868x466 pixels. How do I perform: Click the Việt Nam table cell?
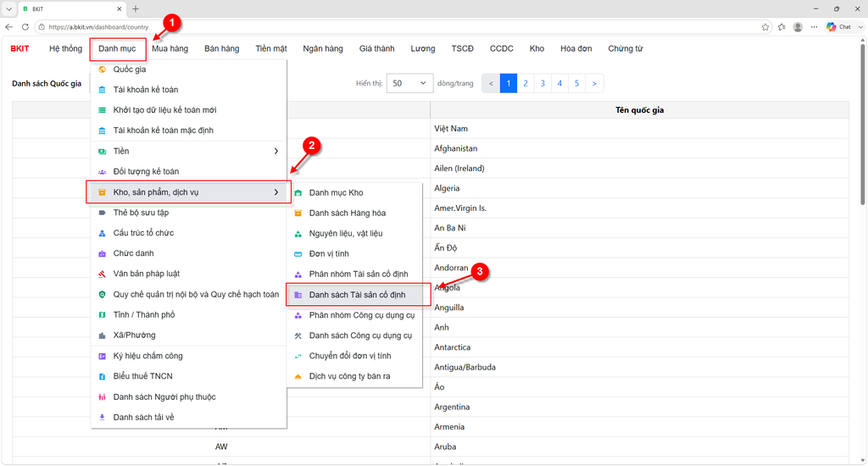(639, 129)
